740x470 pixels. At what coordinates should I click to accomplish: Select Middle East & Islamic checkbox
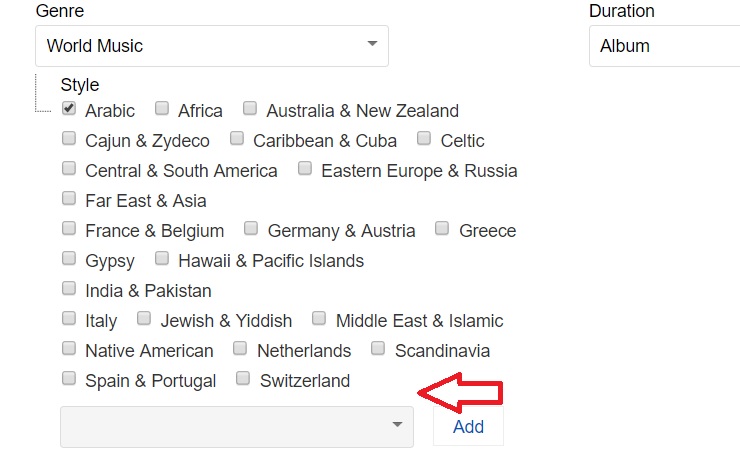click(319, 319)
